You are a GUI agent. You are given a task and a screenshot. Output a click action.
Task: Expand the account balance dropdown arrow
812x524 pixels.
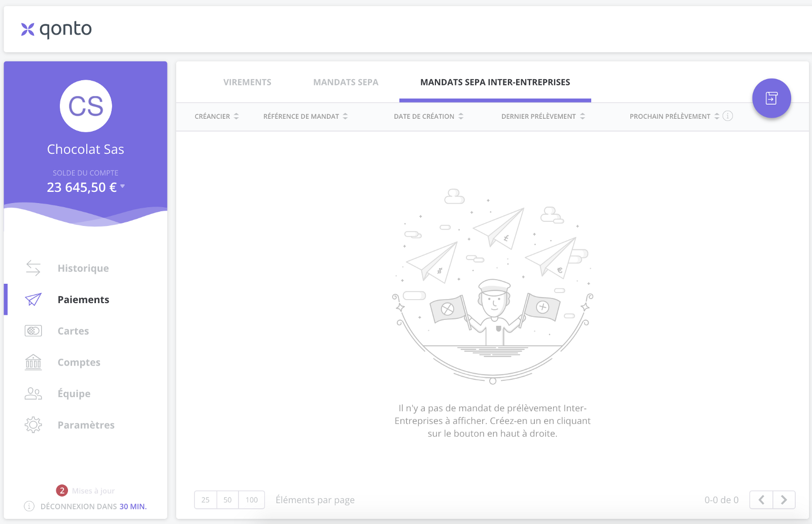[x=123, y=186]
